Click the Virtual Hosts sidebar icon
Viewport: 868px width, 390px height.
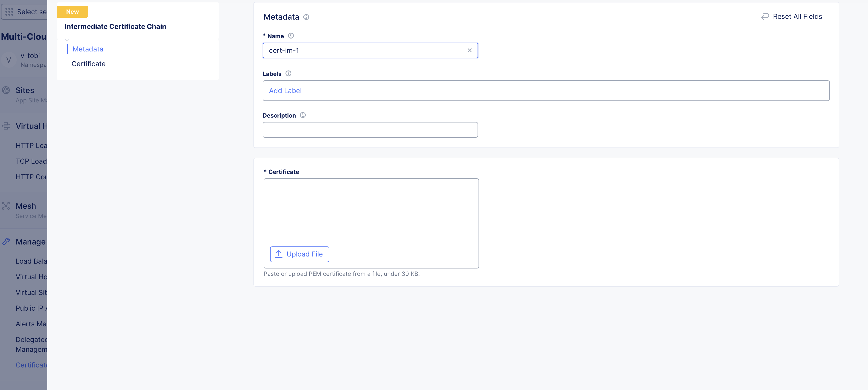(x=6, y=126)
